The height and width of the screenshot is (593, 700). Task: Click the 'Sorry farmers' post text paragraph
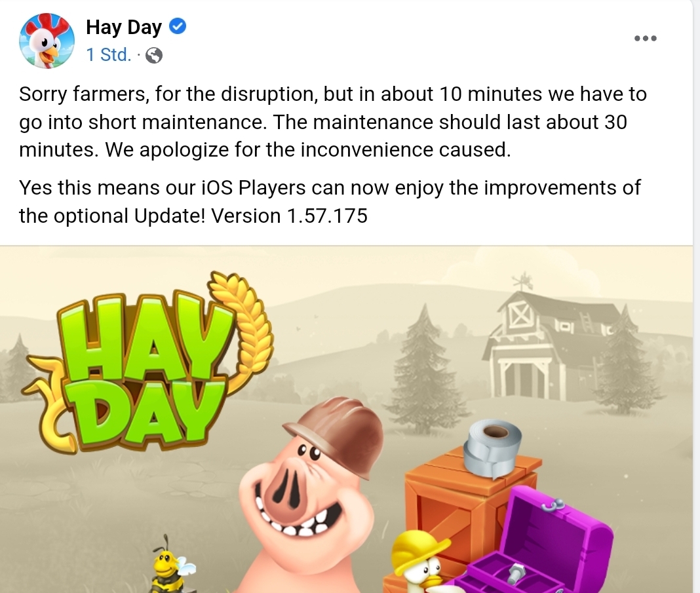(332, 122)
